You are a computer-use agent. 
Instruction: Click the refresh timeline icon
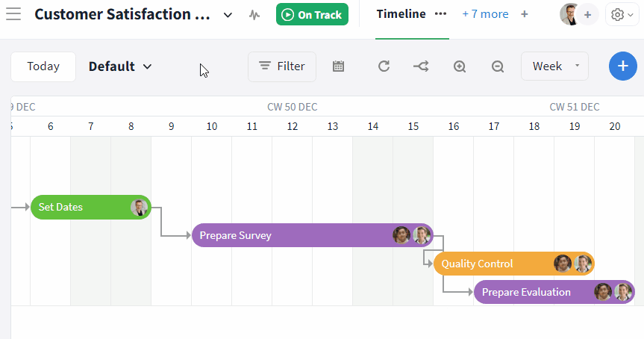coord(384,66)
